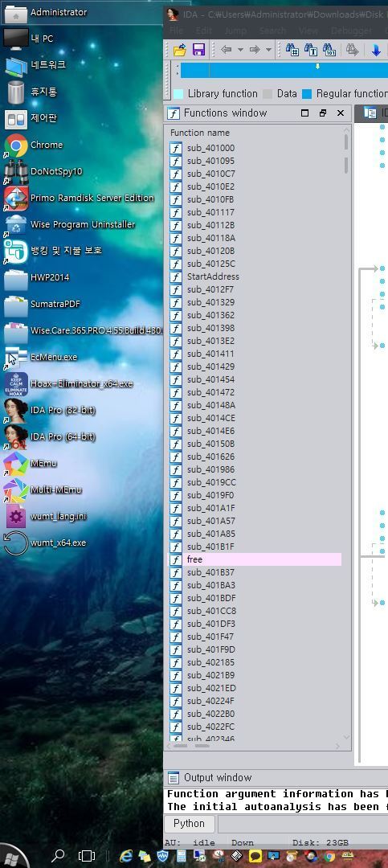Viewport: 388px width, 868px height.
Task: Click the AU: idle status bar entry
Action: 190,843
